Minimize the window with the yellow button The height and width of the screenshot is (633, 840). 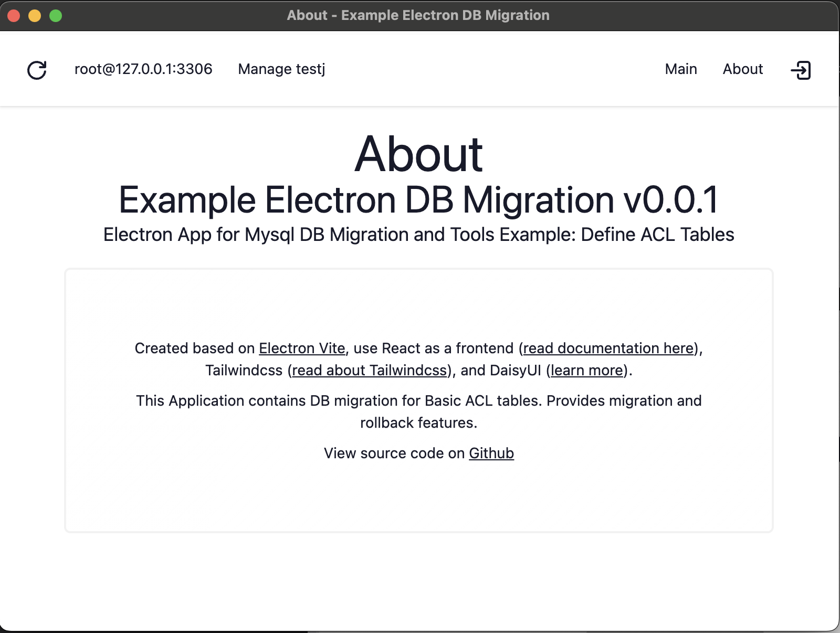(x=35, y=16)
